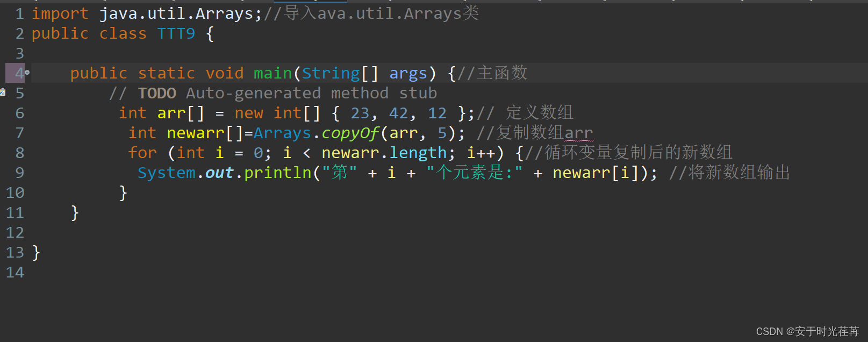
Task: Click the closing brace on line 13
Action: [36, 252]
